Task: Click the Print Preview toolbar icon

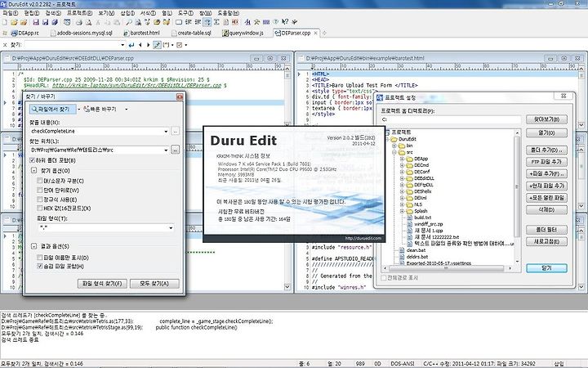Action: [x=88, y=22]
